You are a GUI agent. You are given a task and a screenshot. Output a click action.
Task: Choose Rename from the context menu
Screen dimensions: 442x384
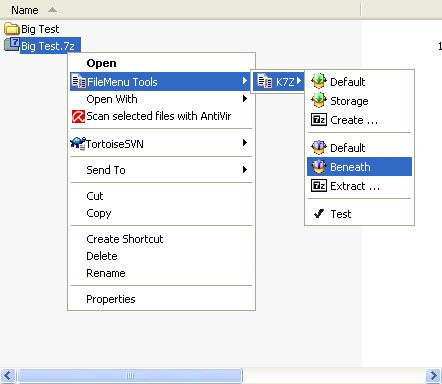coord(162,273)
